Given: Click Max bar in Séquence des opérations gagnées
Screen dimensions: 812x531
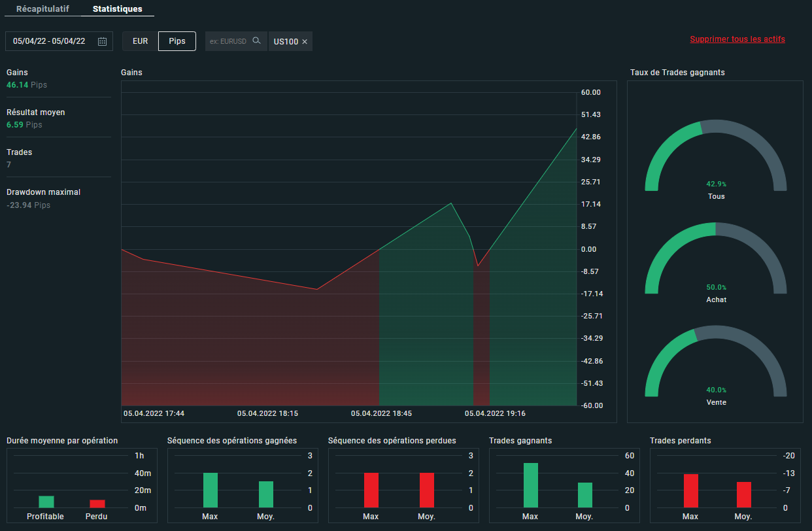Looking at the screenshot, I should (x=210, y=490).
